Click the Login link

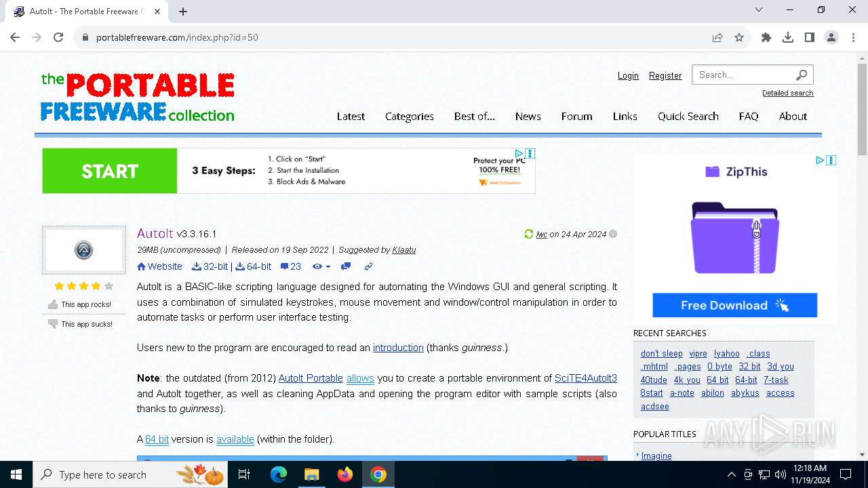click(628, 75)
